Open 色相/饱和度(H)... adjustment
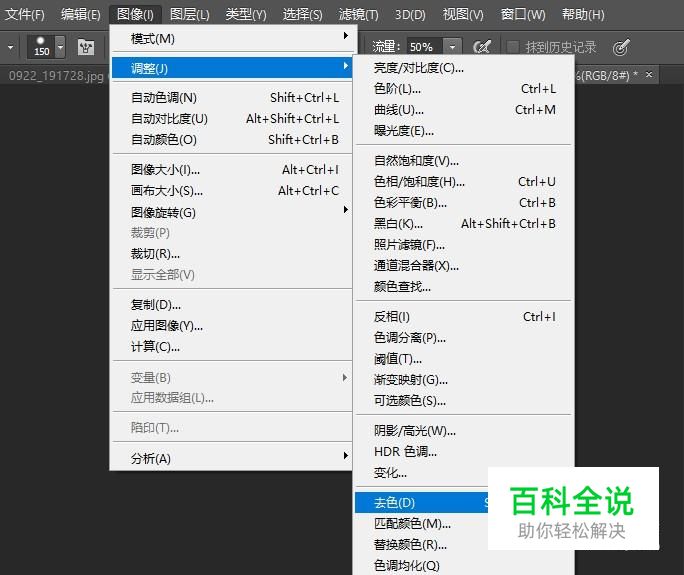The height and width of the screenshot is (575, 684). tap(463, 181)
